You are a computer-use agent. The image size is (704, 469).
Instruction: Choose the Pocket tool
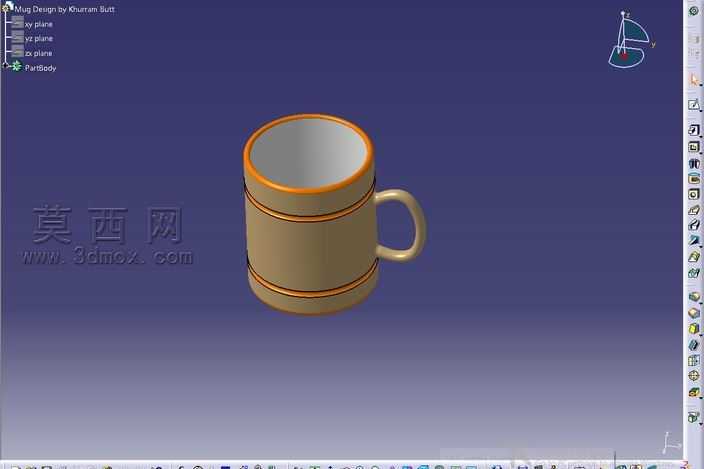click(x=694, y=147)
